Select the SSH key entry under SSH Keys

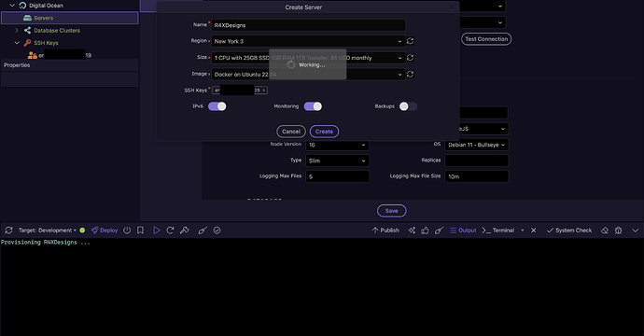pyautogui.click(x=60, y=55)
